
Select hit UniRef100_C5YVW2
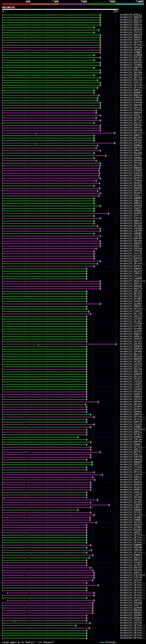(x=131, y=163)
